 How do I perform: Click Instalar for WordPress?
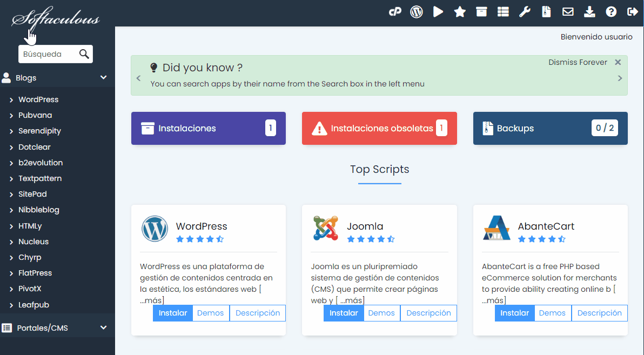coord(172,313)
